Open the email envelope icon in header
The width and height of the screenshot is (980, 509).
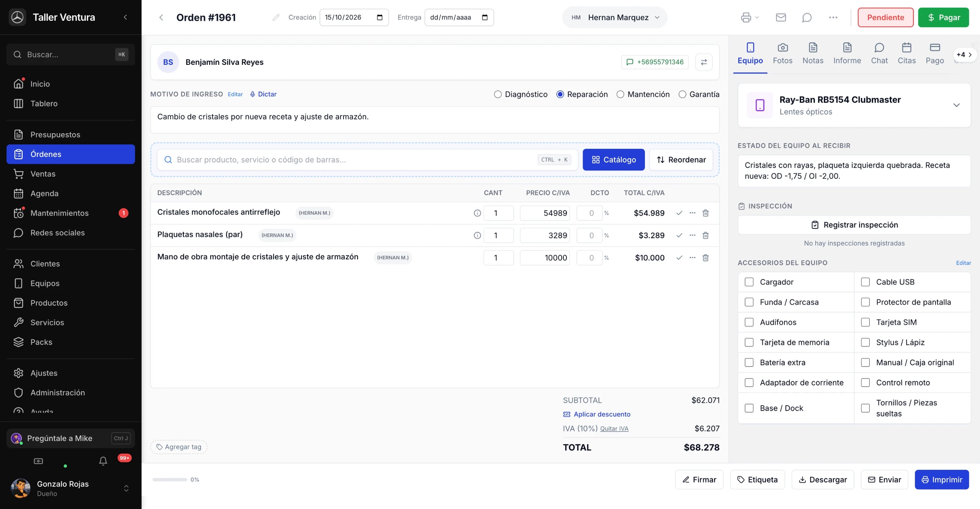(x=781, y=18)
